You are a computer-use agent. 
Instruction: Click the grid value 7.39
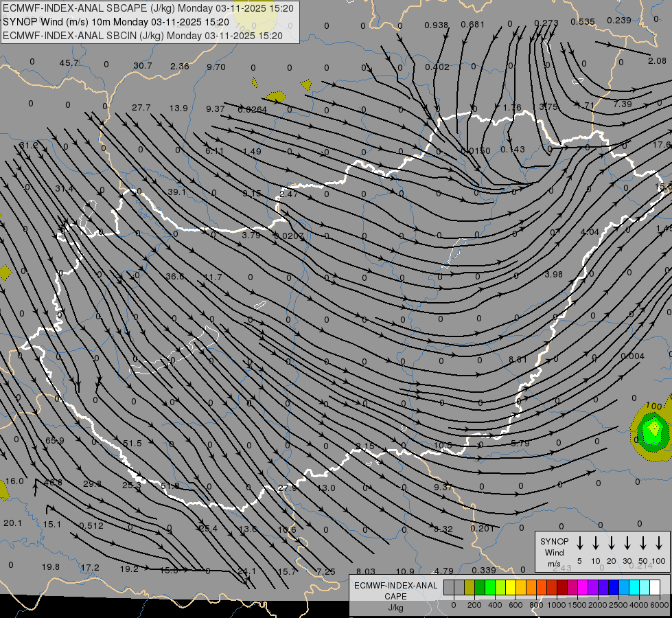623,104
